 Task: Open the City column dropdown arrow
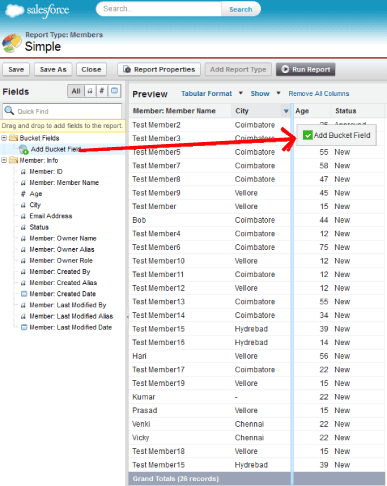tap(286, 111)
